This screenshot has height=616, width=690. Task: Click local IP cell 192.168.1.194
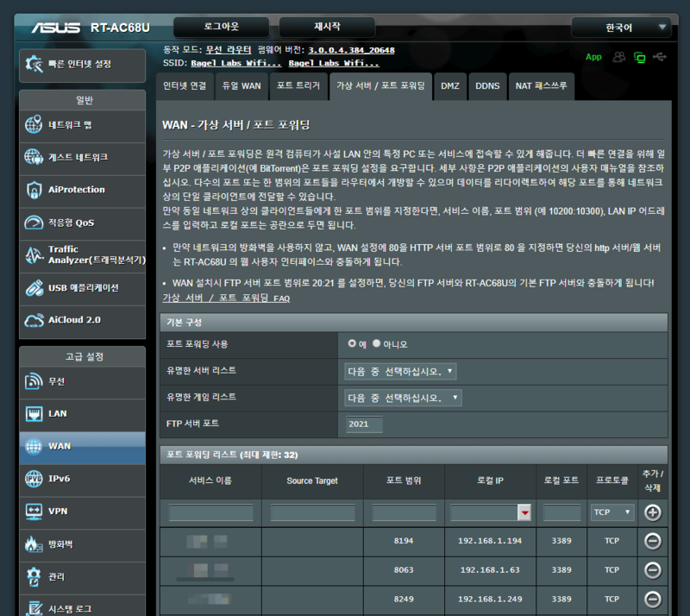point(490,541)
